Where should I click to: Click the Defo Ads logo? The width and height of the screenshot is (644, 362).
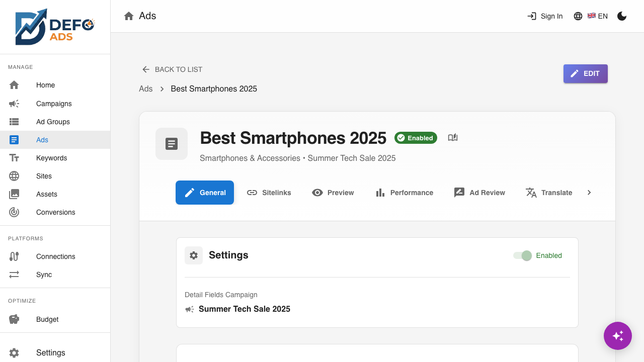pyautogui.click(x=55, y=27)
